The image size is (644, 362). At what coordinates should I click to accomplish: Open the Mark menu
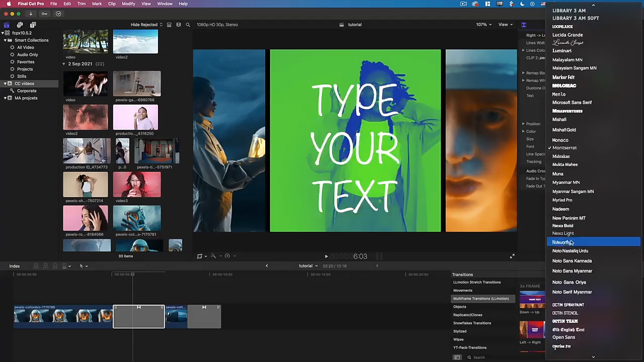[97, 4]
